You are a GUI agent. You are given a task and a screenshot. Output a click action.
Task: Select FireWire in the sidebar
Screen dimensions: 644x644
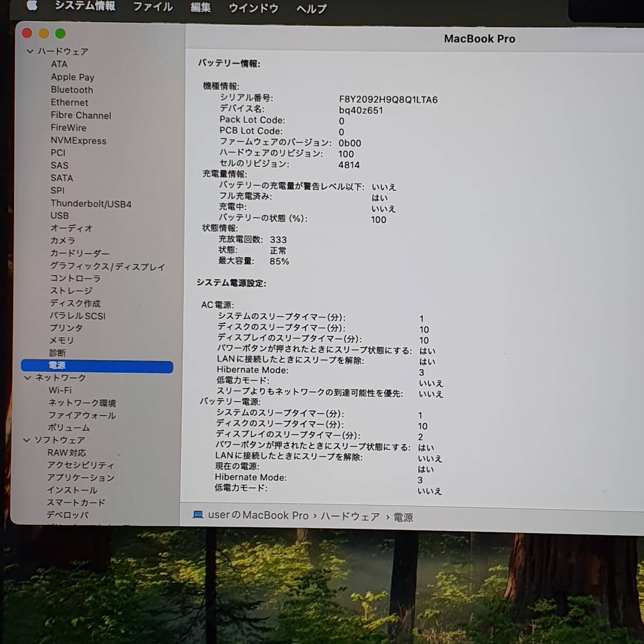[x=68, y=127]
